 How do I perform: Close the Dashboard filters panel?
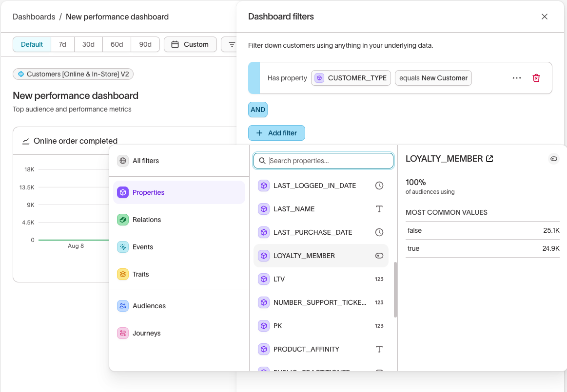tap(545, 17)
